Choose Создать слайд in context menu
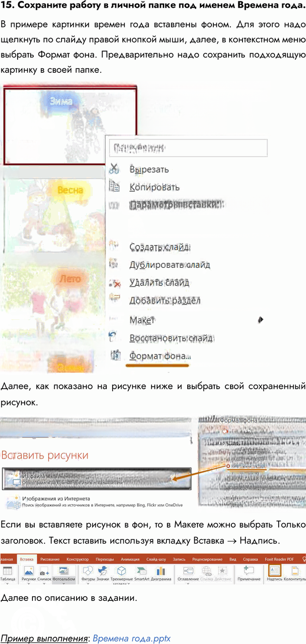Screen dimensions: 306x644 160,247
